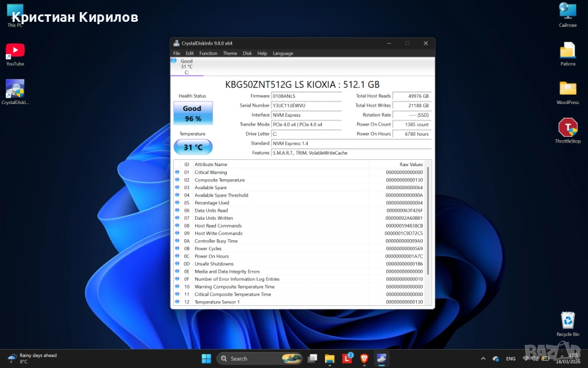The image size is (588, 368).
Task: Open the Disk menu
Action: pos(247,53)
